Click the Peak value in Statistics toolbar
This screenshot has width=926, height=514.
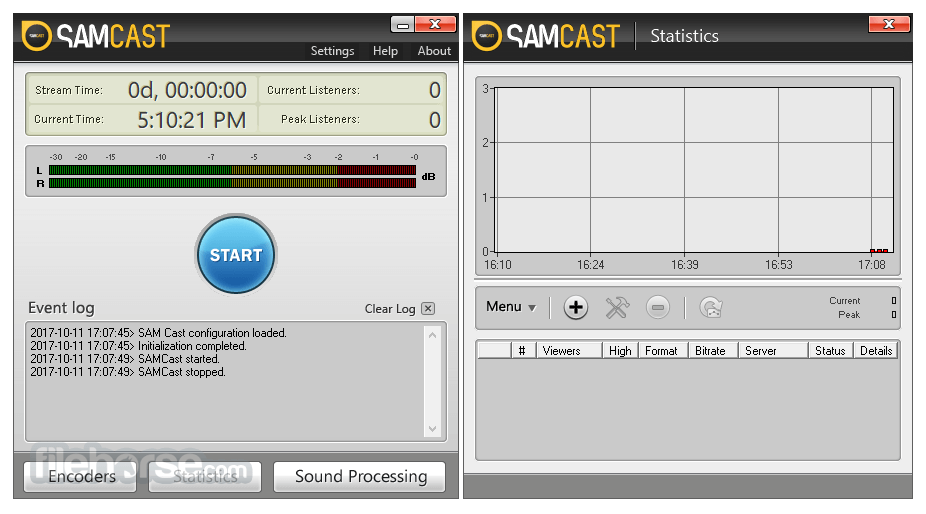(894, 315)
